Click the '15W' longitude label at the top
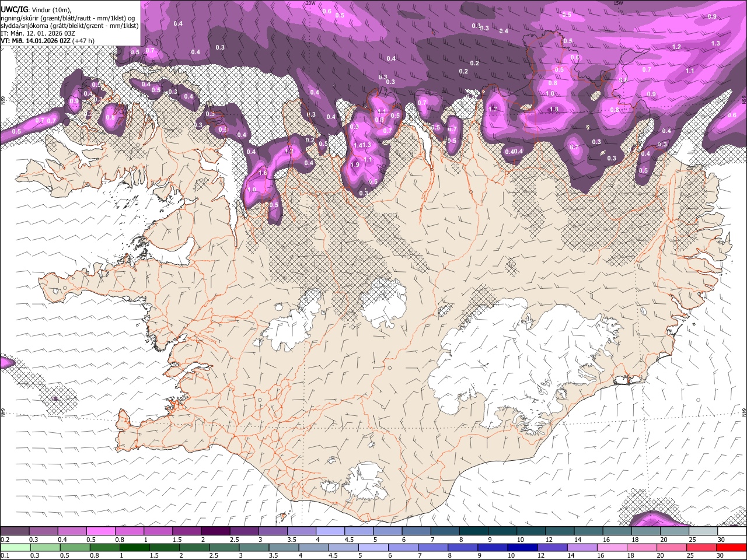 tap(619, 3)
